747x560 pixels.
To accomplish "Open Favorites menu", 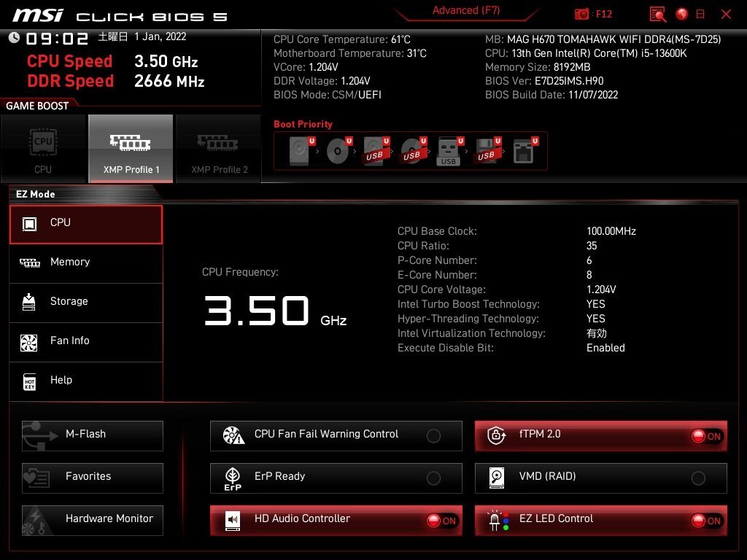I will point(93,478).
